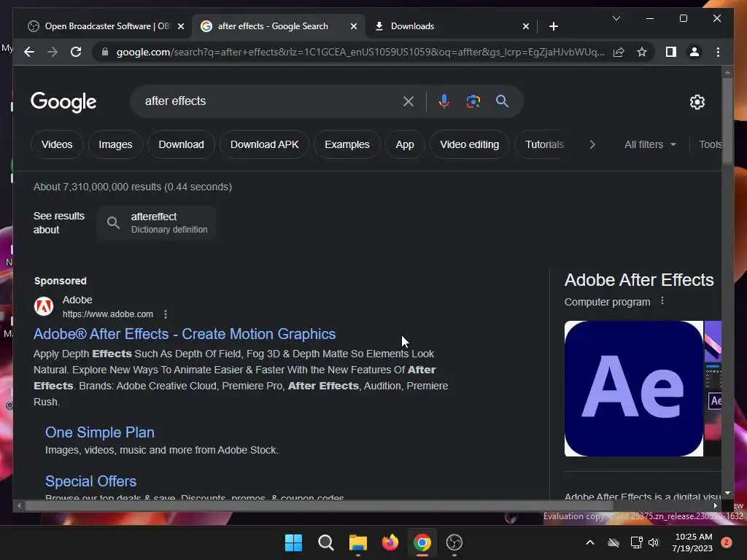Screen dimensions: 747x560
Task: Click the vertical page scrollbar
Action: [x=727, y=122]
